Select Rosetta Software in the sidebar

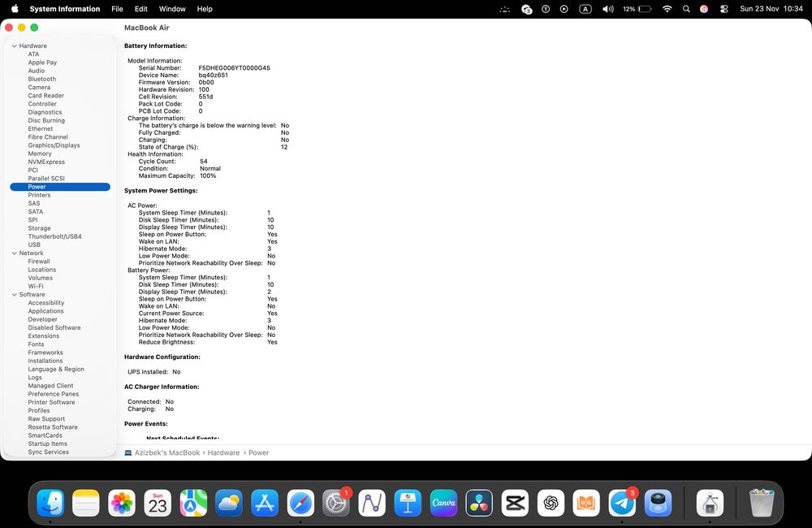(x=53, y=427)
